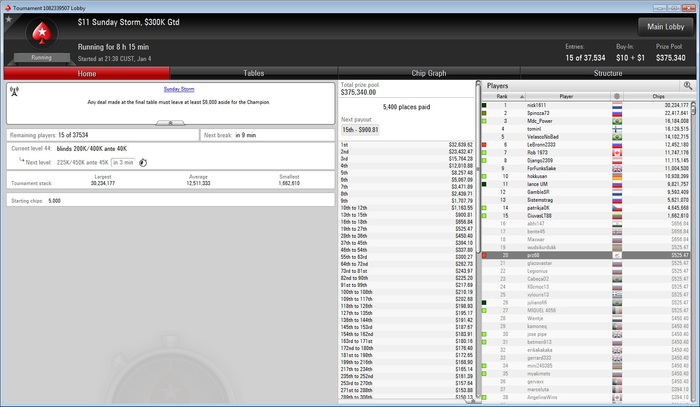The image size is (700, 407).
Task: Click the Smallest stack value 1,662,610
Action: (289, 183)
